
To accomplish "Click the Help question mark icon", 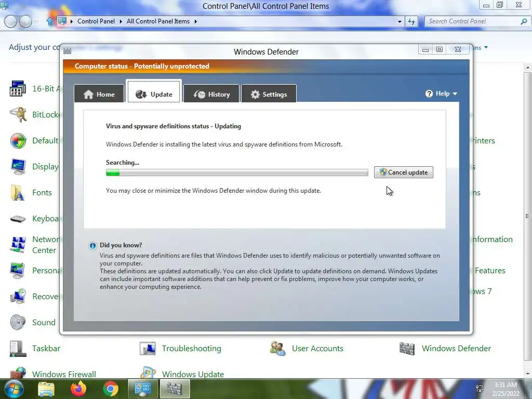I will click(x=429, y=94).
